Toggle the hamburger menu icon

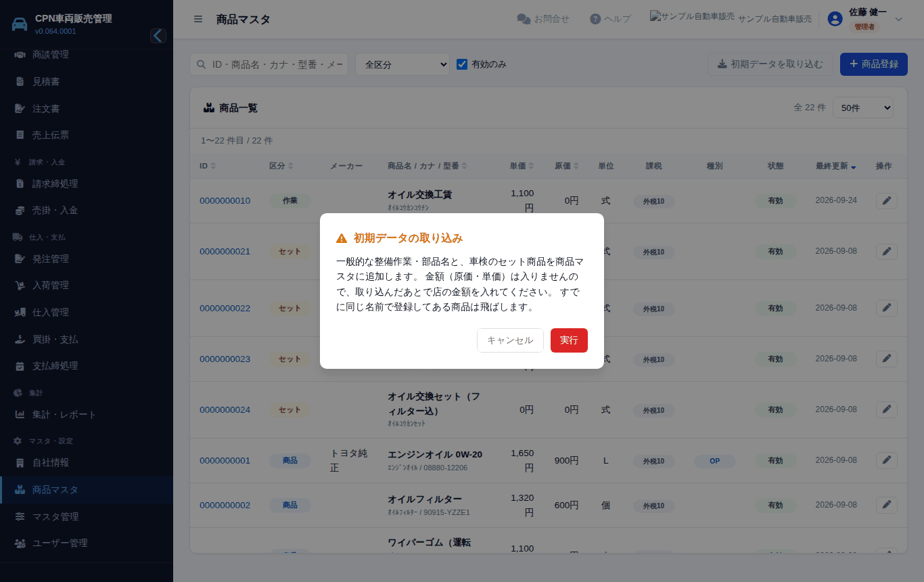click(198, 19)
